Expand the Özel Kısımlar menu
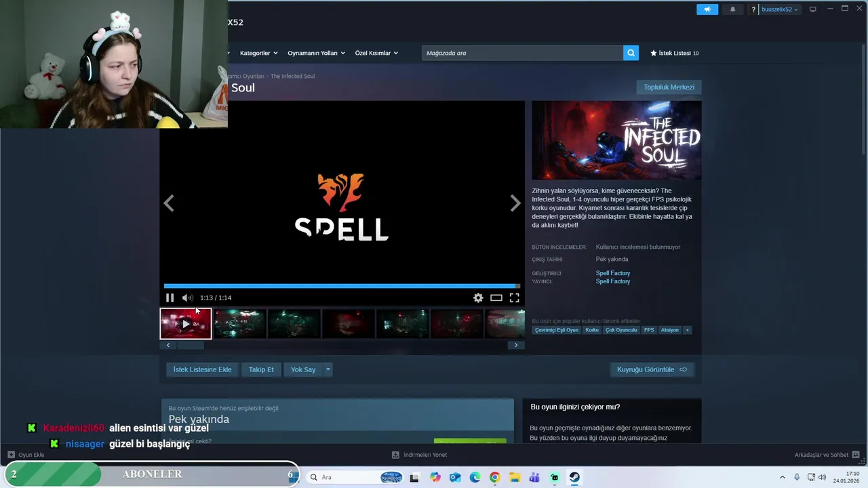Screen dimensions: 868x488 pos(376,53)
